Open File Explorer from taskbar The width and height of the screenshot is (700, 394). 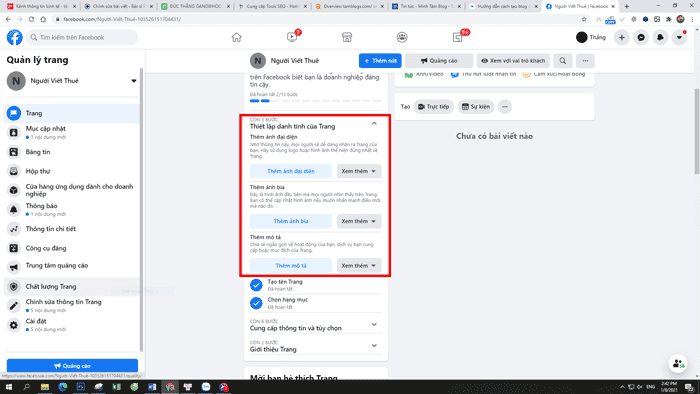(x=45, y=387)
